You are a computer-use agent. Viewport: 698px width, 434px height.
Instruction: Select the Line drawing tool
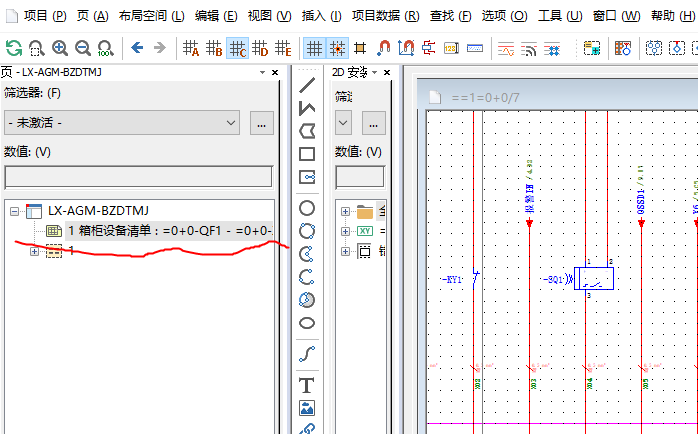click(x=307, y=85)
